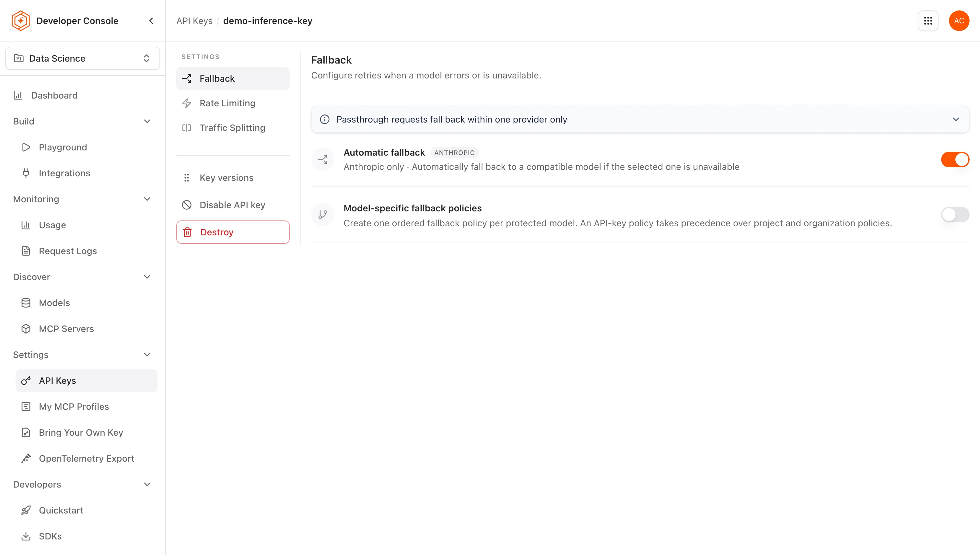Click the API Keys key icon
Image resolution: width=980 pixels, height=555 pixels.
(x=26, y=380)
